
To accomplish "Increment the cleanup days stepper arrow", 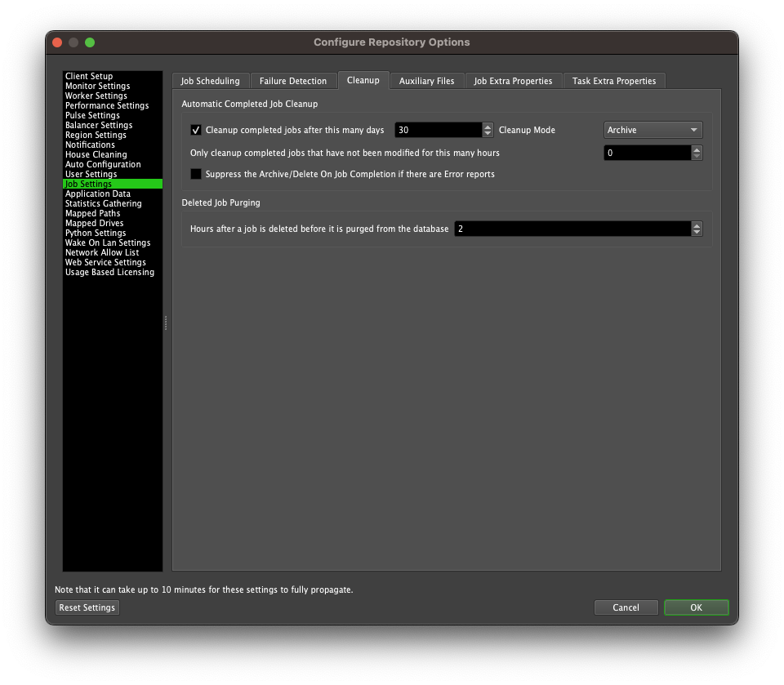I will [x=488, y=126].
